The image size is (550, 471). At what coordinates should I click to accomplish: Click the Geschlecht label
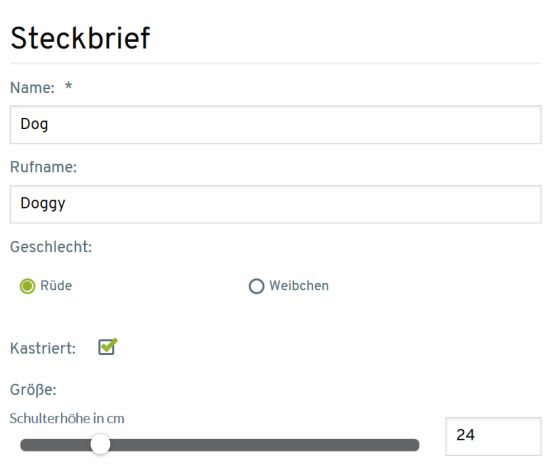point(51,247)
